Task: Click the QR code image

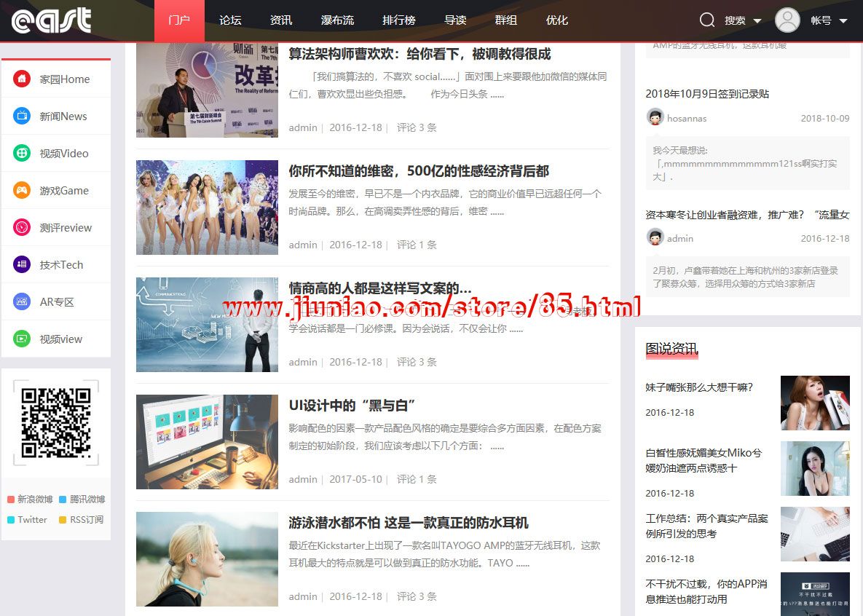Action: pos(56,423)
